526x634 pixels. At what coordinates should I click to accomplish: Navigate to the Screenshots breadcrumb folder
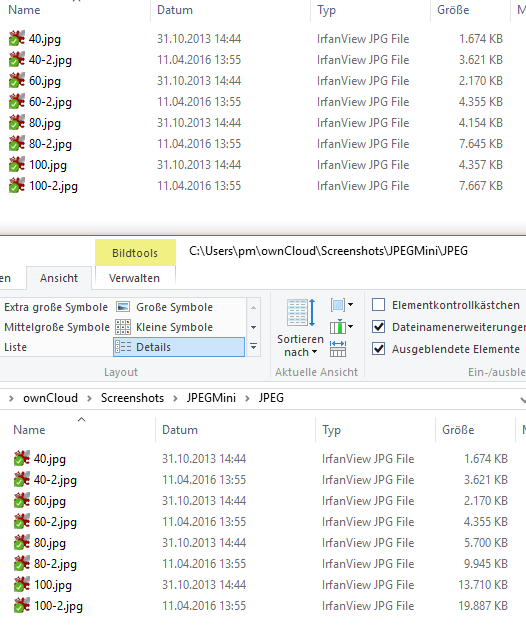coord(132,398)
